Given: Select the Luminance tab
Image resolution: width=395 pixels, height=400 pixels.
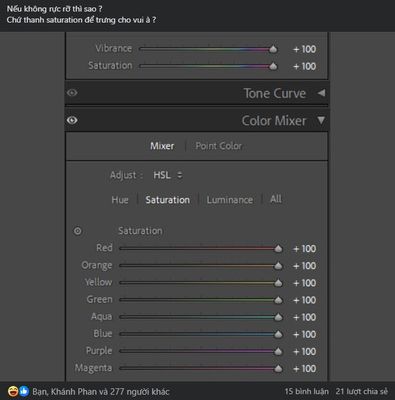Looking at the screenshot, I should click(230, 200).
